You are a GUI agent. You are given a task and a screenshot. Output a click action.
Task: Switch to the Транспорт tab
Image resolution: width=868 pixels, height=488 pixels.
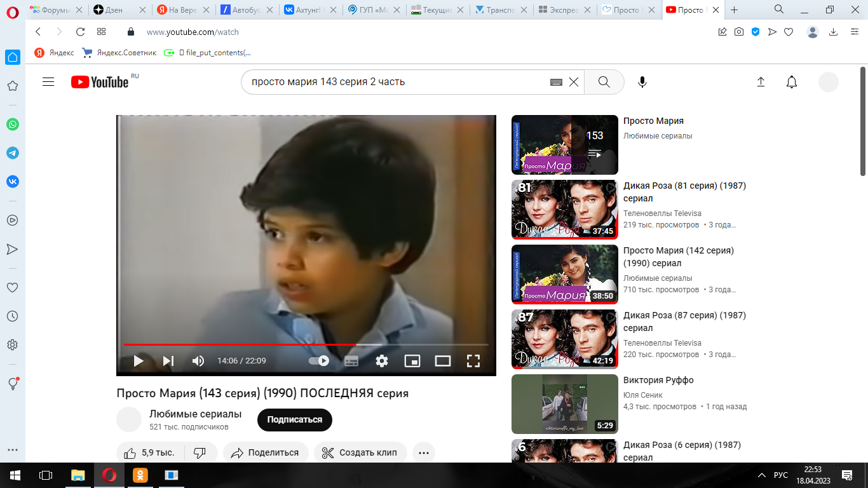point(501,10)
